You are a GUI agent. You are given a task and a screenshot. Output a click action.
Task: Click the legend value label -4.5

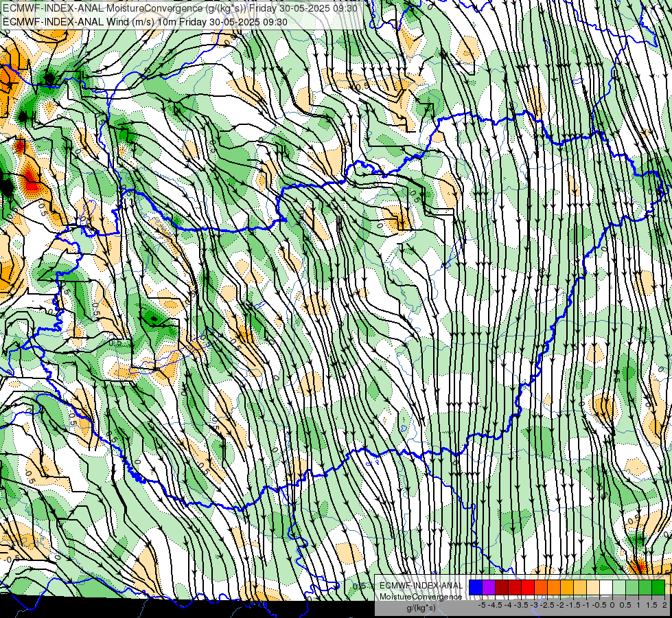pyautogui.click(x=495, y=605)
